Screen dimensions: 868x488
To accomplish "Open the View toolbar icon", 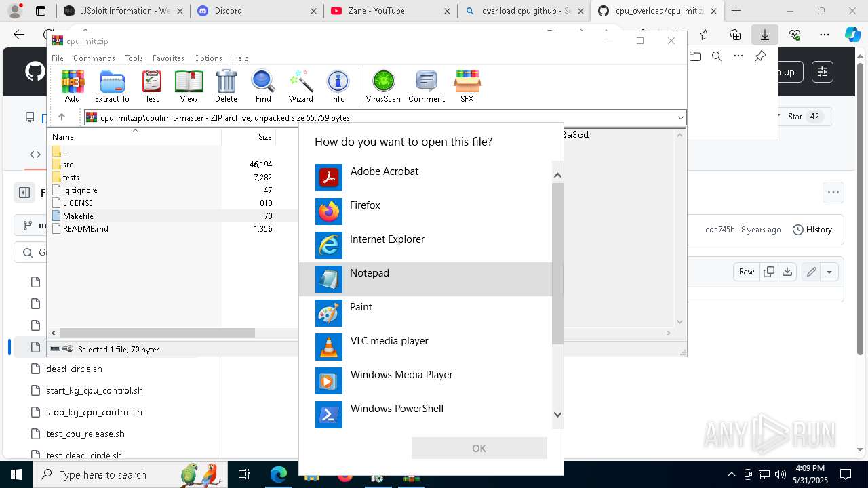I will [189, 86].
